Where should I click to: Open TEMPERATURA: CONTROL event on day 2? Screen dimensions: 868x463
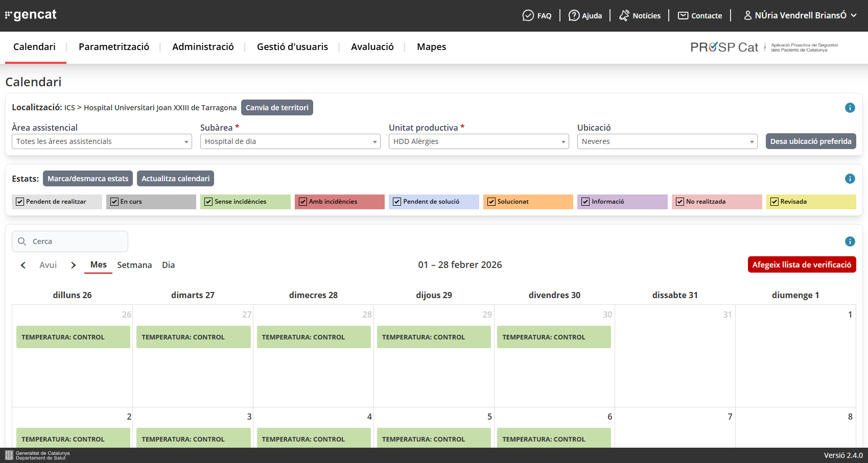tap(73, 438)
